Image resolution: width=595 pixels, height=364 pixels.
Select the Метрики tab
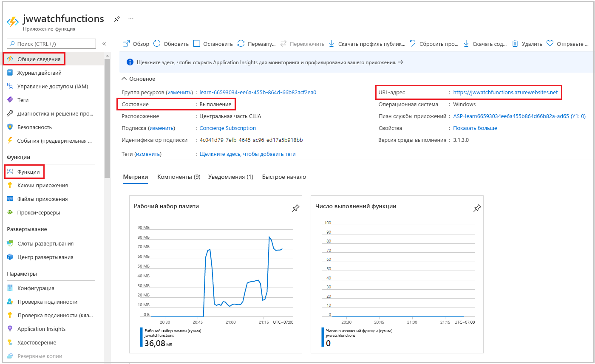coord(135,177)
